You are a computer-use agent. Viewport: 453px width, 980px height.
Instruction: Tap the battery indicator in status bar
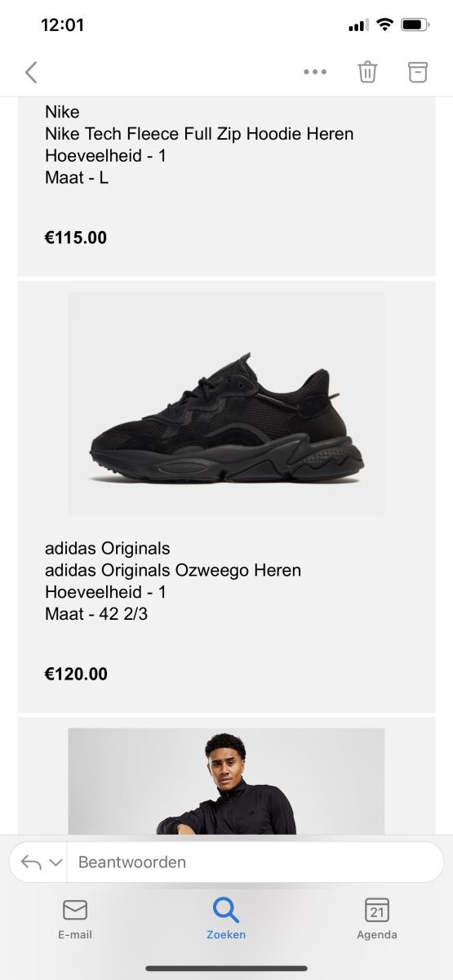[x=415, y=24]
